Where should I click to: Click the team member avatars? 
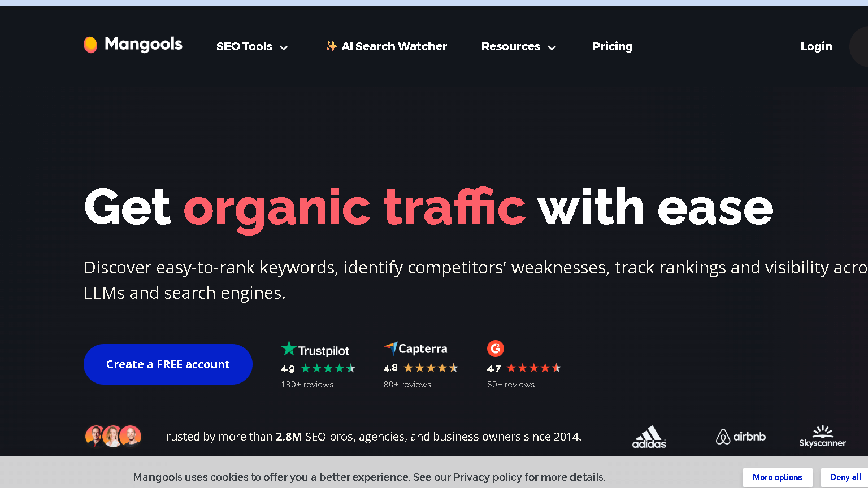pyautogui.click(x=113, y=436)
